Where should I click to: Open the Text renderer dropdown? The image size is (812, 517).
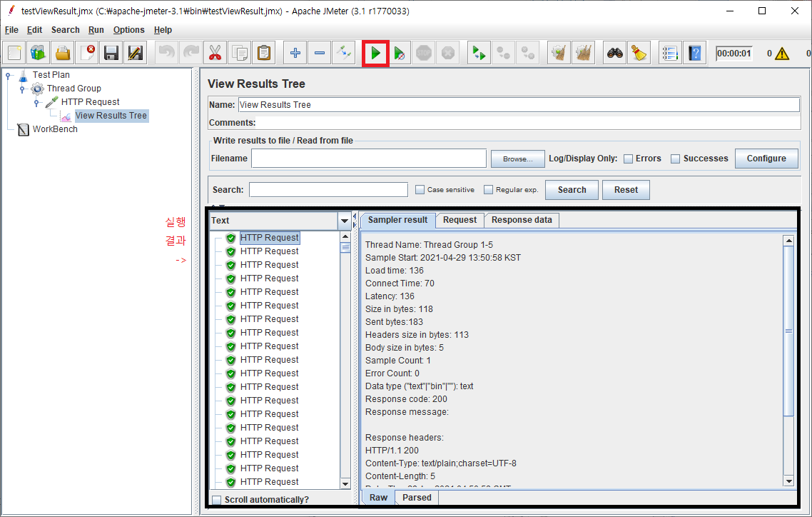(345, 221)
